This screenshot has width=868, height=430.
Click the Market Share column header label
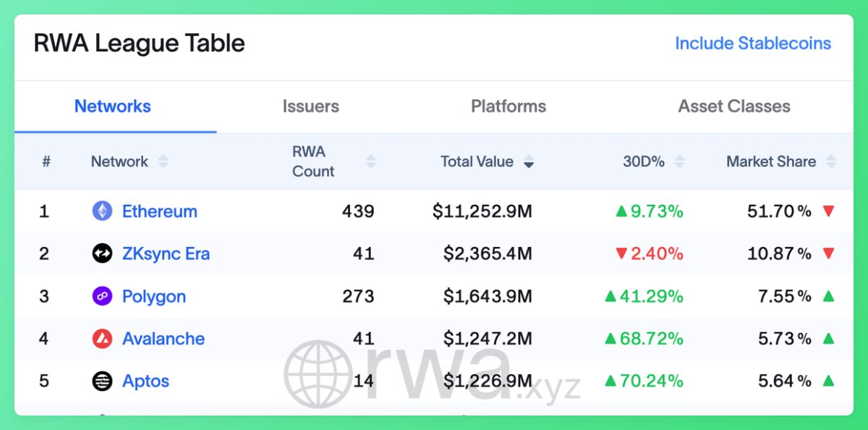click(x=771, y=161)
